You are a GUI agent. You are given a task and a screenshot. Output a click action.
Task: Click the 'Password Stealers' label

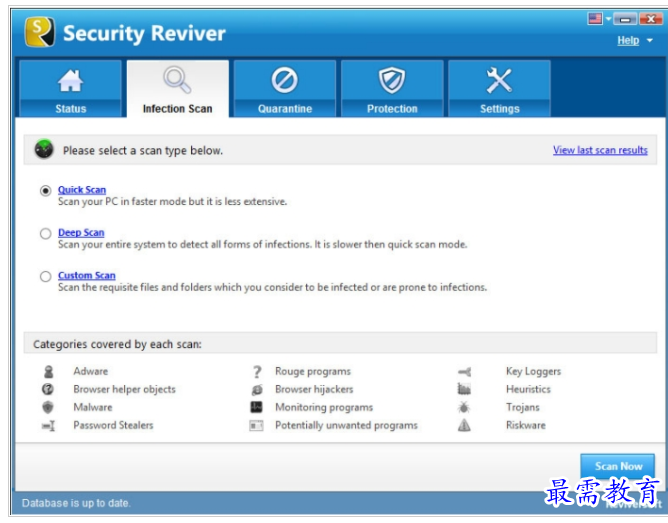tap(113, 425)
